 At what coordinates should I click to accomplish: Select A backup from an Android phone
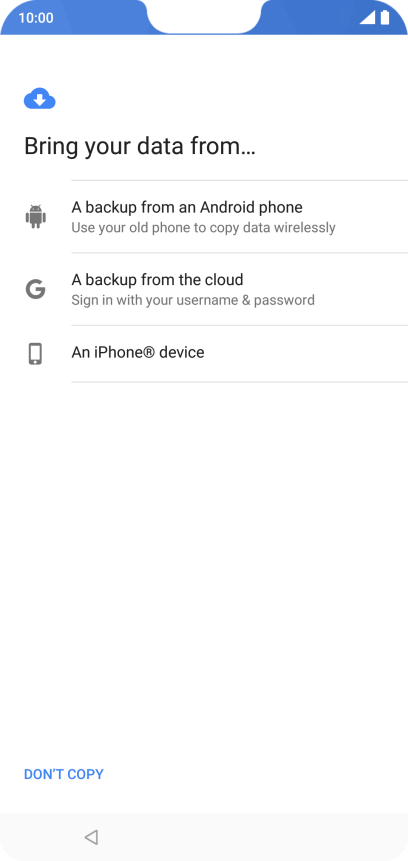[x=204, y=216]
